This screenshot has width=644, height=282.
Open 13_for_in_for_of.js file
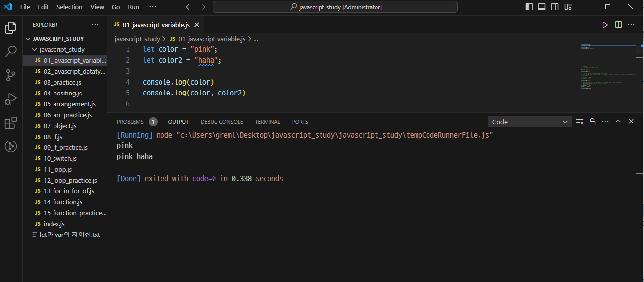(65, 191)
